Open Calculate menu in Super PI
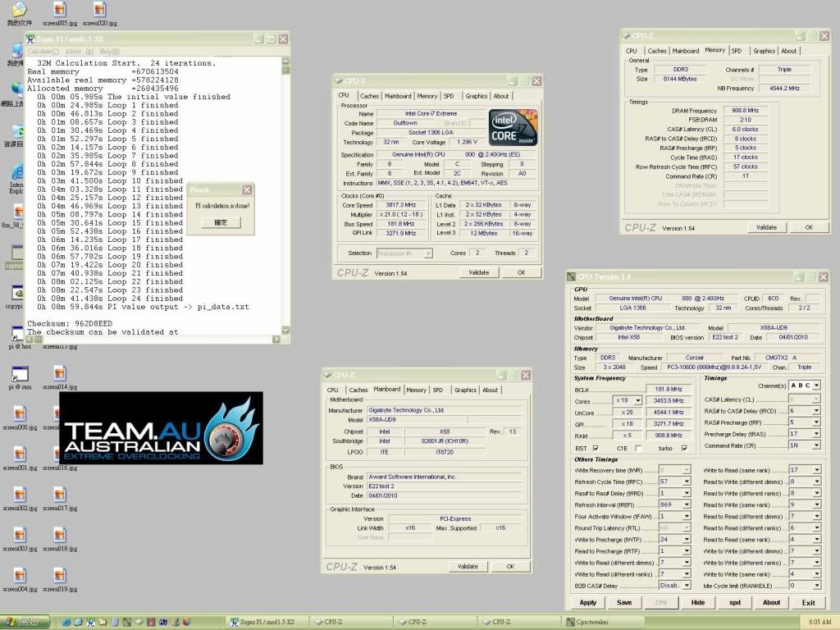Screen dimensions: 840x630 [43, 52]
